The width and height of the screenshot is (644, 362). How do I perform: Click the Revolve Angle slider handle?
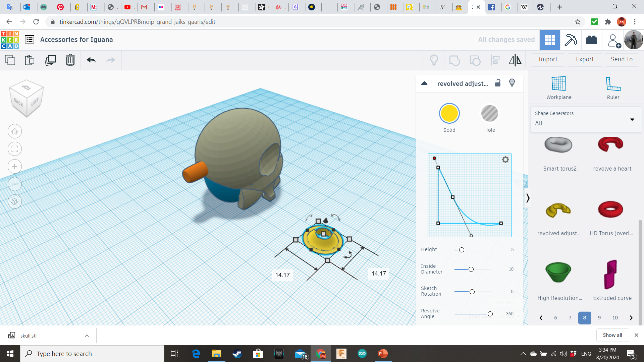click(x=490, y=314)
